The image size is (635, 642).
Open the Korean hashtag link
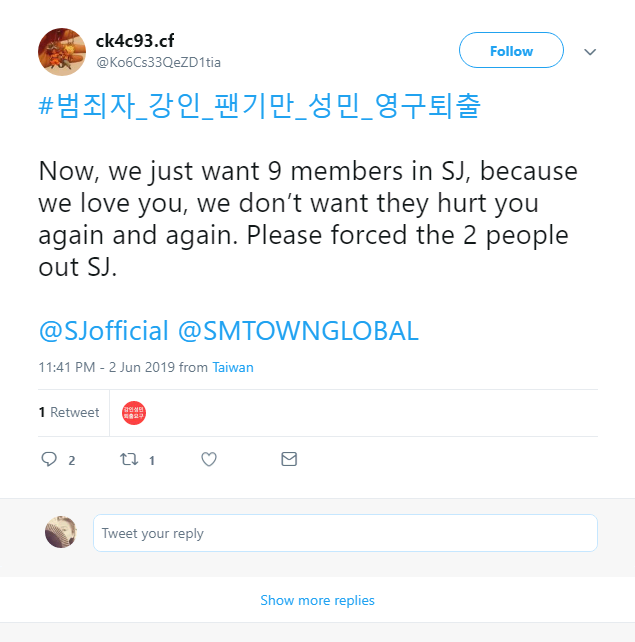[259, 107]
